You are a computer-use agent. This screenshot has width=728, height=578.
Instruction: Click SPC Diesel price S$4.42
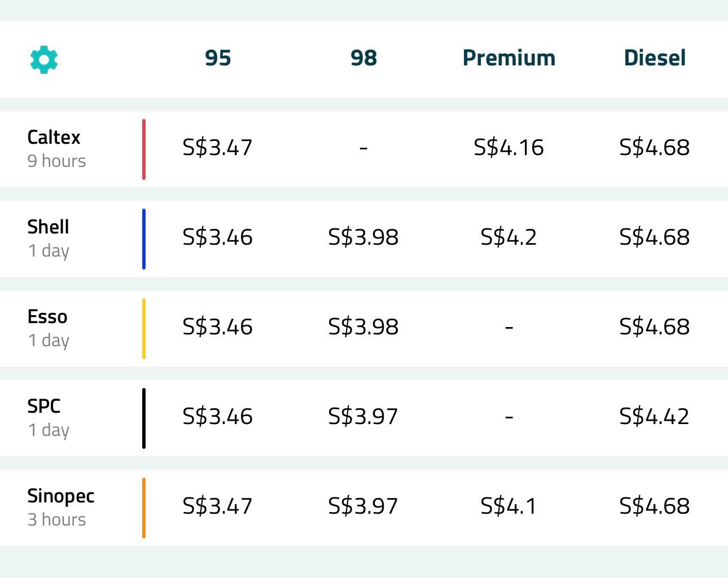pyautogui.click(x=654, y=417)
